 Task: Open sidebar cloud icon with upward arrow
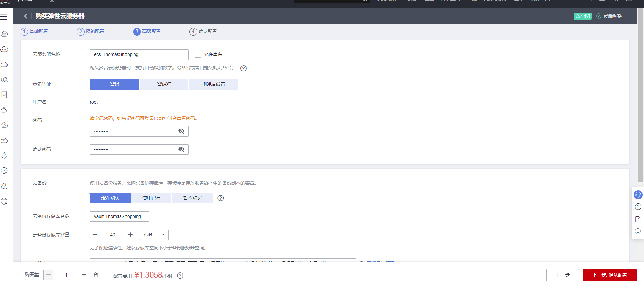point(4,125)
